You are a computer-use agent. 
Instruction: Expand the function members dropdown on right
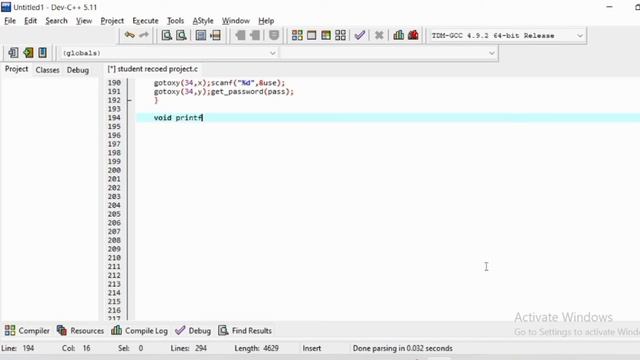click(491, 53)
